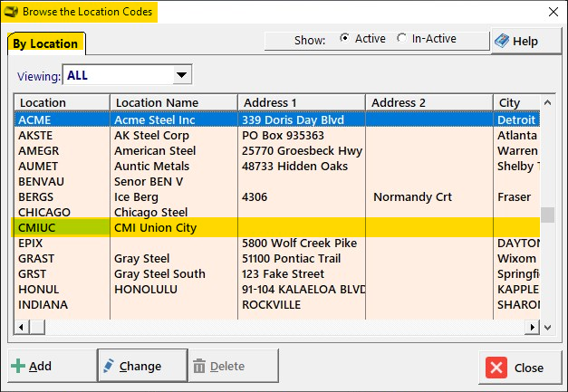Click the 51100 Pontiac Trail address
The height and width of the screenshot is (392, 568).
pyautogui.click(x=291, y=258)
